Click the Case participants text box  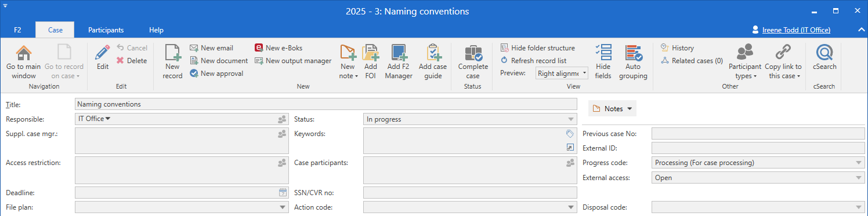470,170
